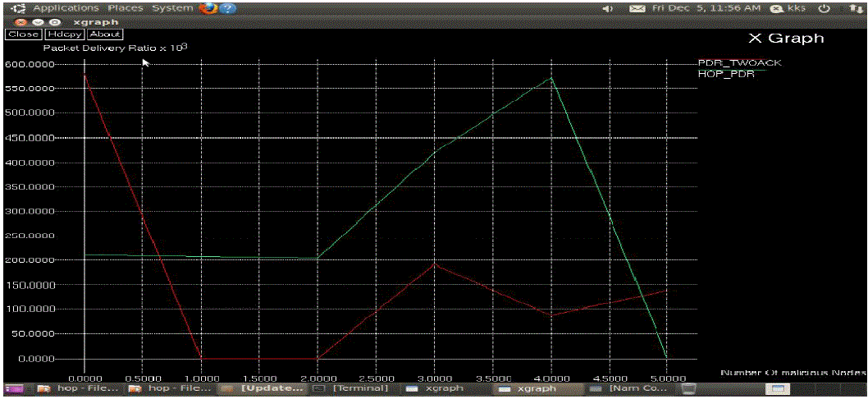
Task: Open the Places menu
Action: point(125,8)
